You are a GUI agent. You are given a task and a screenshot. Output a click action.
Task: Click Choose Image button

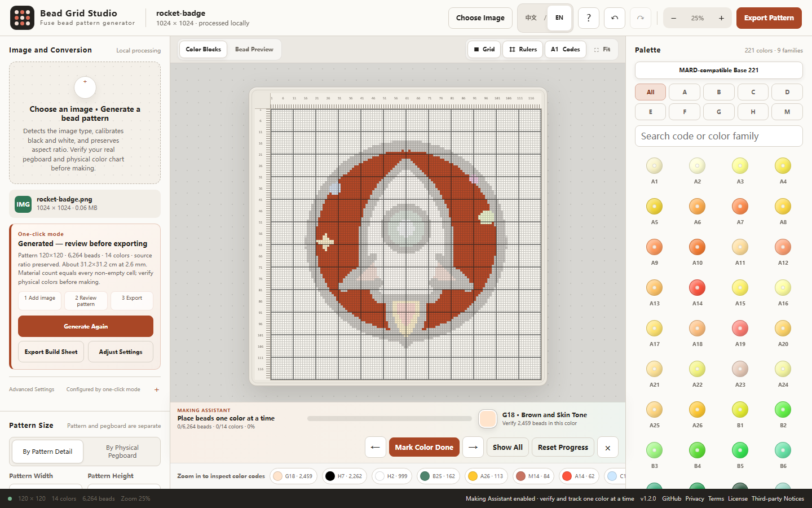(480, 18)
